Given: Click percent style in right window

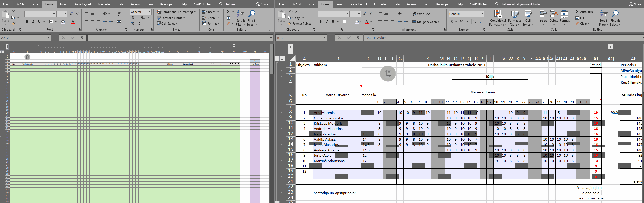Looking at the screenshot, I should click(x=461, y=22).
